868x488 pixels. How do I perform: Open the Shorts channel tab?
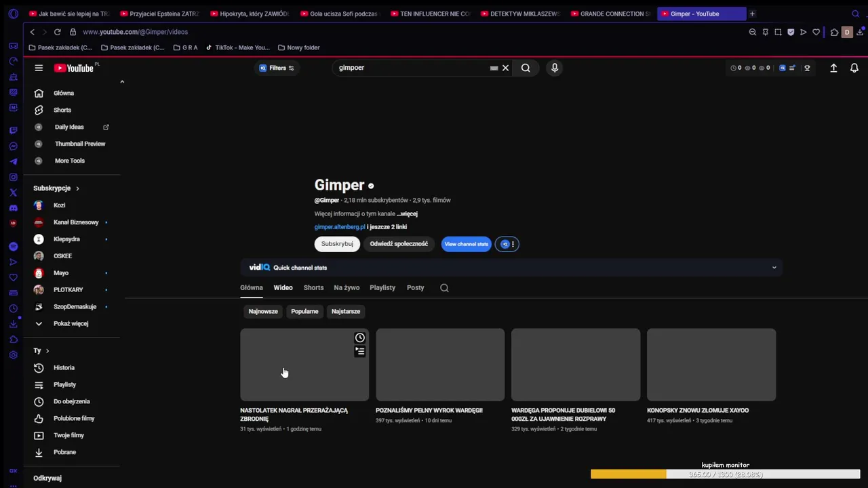tap(313, 287)
